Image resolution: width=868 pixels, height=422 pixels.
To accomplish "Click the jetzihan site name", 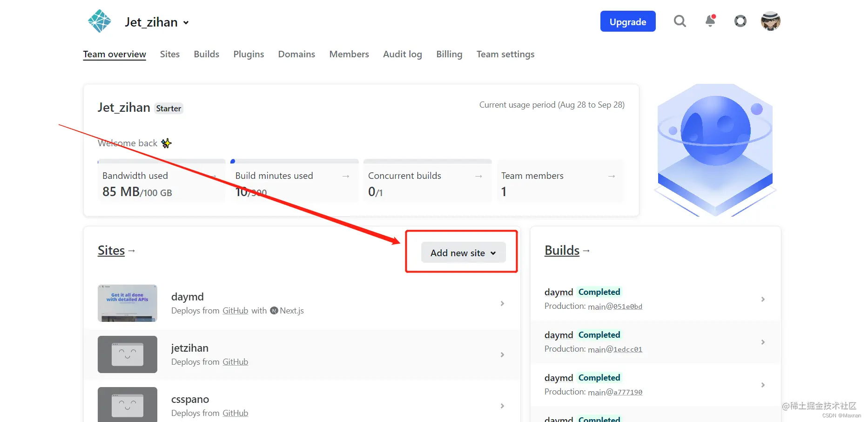I will (x=190, y=348).
